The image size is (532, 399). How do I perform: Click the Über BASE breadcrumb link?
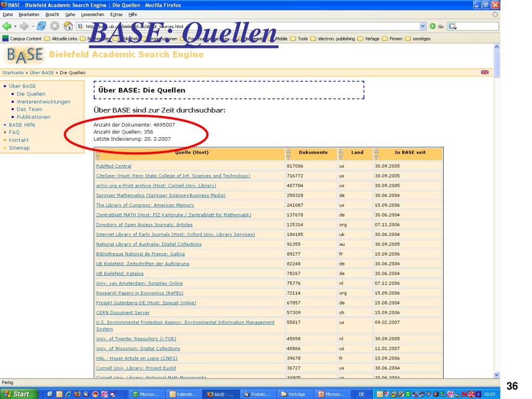pos(42,73)
